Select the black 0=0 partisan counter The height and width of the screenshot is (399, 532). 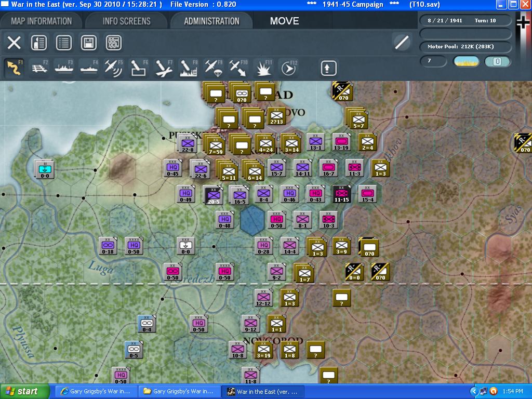click(x=354, y=272)
